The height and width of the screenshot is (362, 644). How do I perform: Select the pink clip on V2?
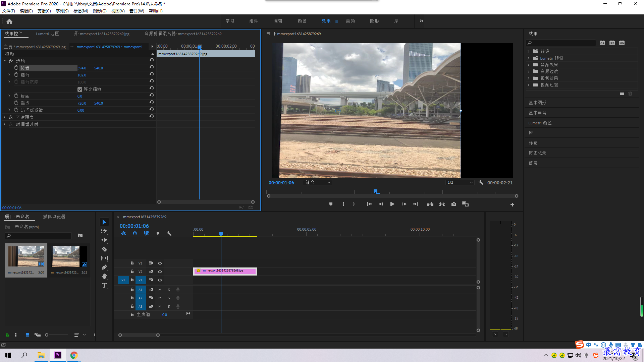(x=225, y=271)
